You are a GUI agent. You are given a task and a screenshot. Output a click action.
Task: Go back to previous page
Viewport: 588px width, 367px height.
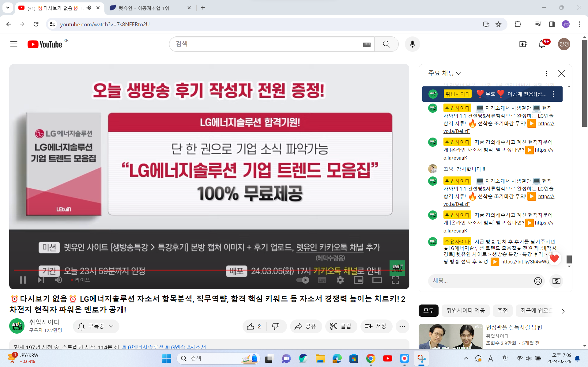(x=9, y=24)
